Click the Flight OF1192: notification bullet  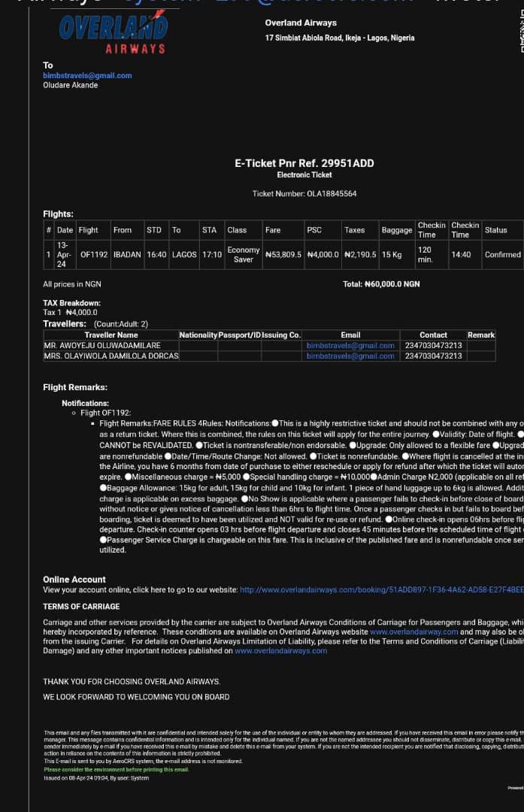106,413
